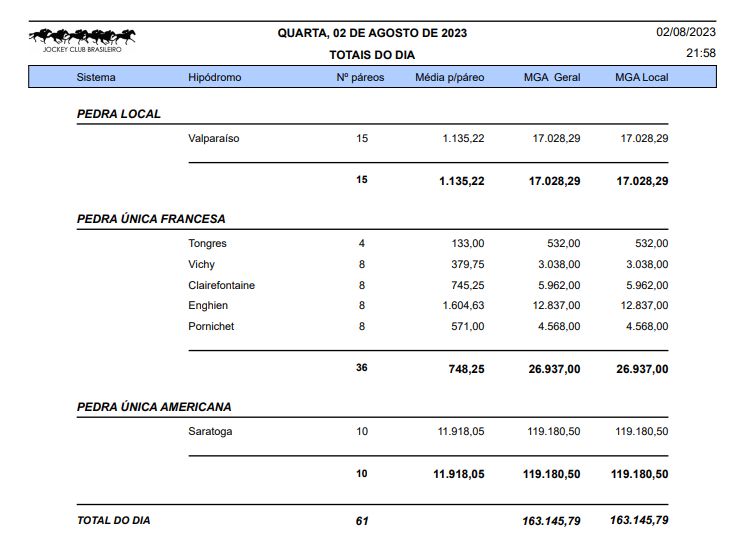Click the 'Hipódromo' column header
The image size is (735, 550).
[215, 77]
